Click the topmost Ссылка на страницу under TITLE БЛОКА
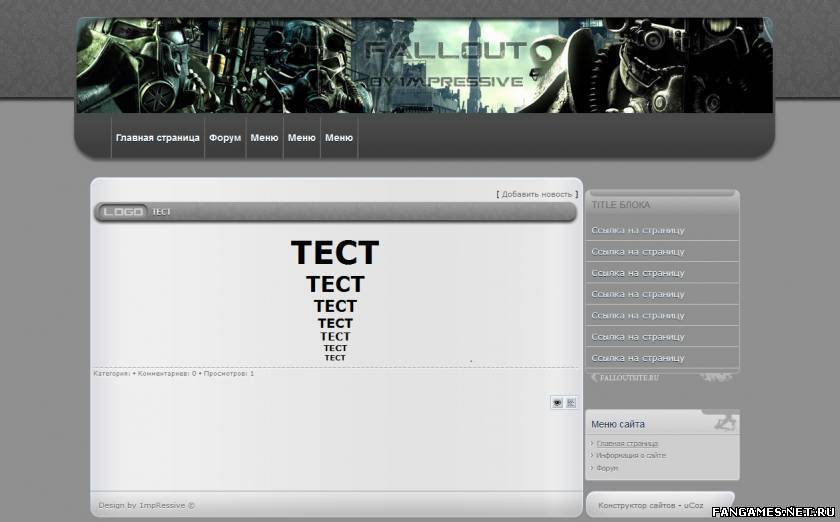840x522 pixels. (638, 230)
